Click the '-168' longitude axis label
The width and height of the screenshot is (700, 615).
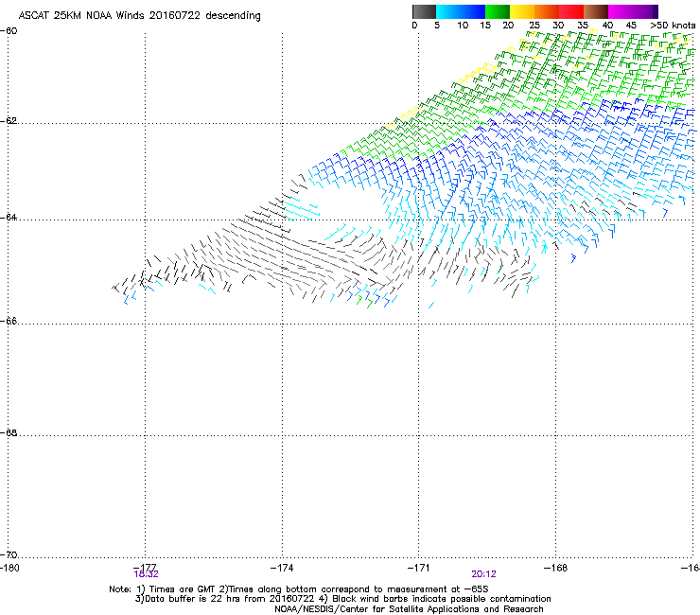point(555,568)
